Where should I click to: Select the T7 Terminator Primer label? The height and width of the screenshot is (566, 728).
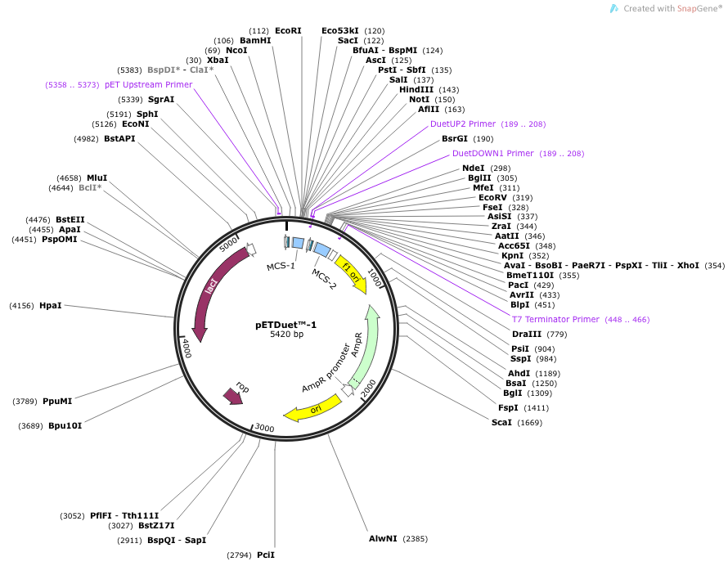pos(555,319)
